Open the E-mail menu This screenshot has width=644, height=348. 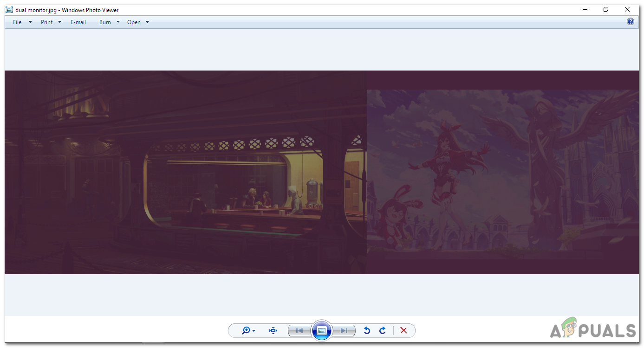(x=78, y=22)
